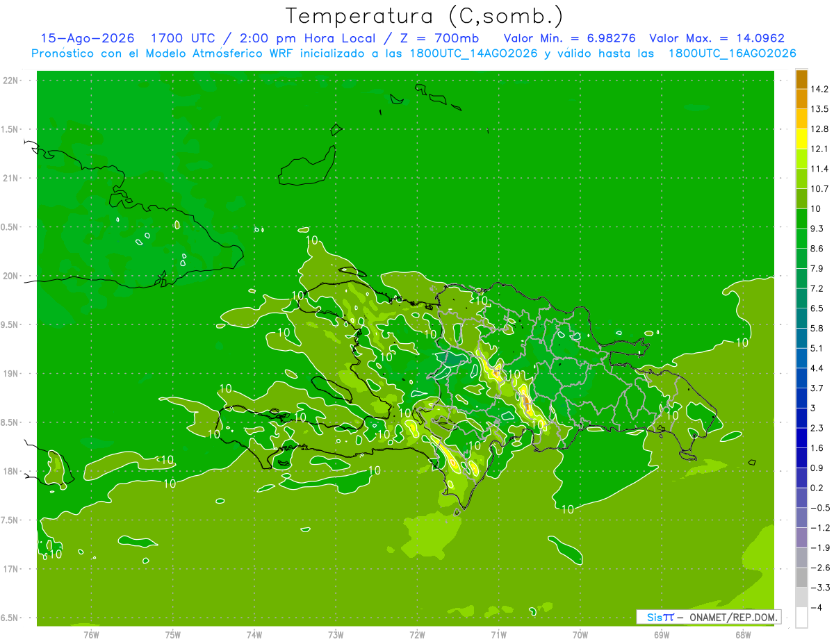Click the 73W longitude axis label
Viewport: 834px width, 644px height.
[336, 634]
